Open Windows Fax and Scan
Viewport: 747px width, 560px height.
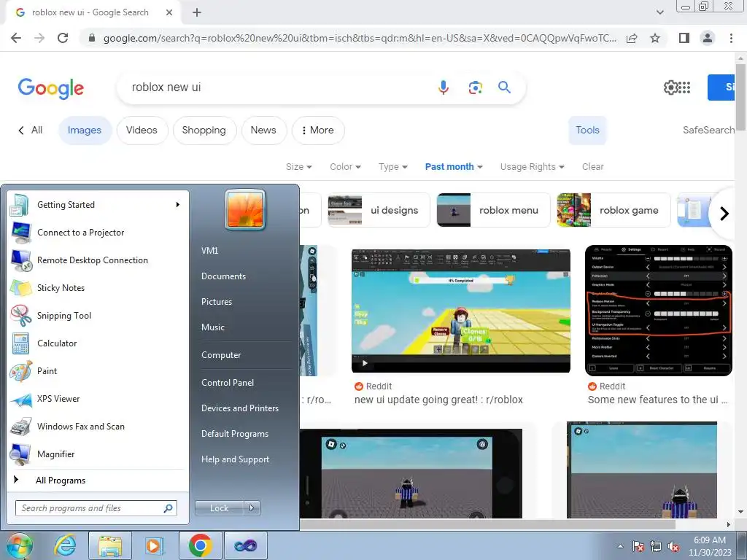tap(98, 427)
